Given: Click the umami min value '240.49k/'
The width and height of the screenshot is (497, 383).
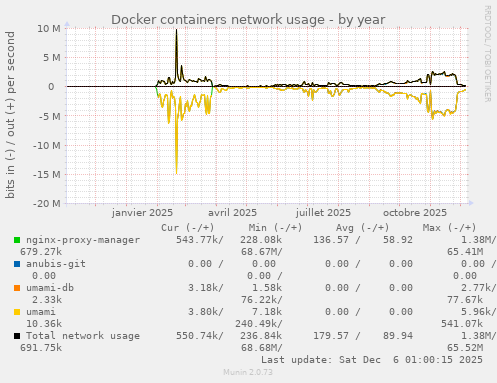Looking at the screenshot, I should (x=259, y=324).
